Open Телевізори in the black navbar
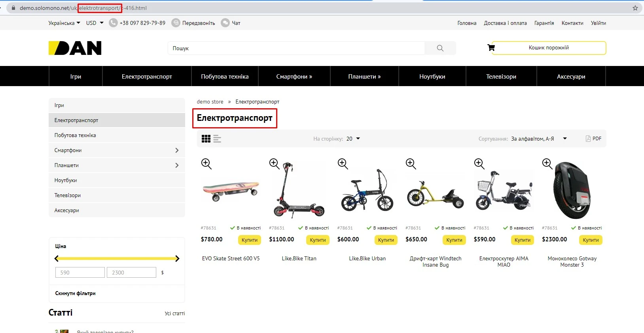 [501, 76]
